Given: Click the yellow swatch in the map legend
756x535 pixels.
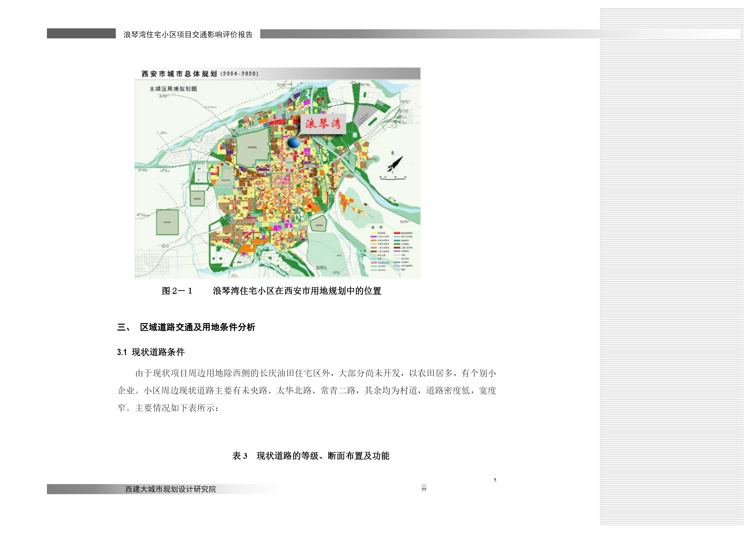Looking at the screenshot, I should pyautogui.click(x=373, y=233).
